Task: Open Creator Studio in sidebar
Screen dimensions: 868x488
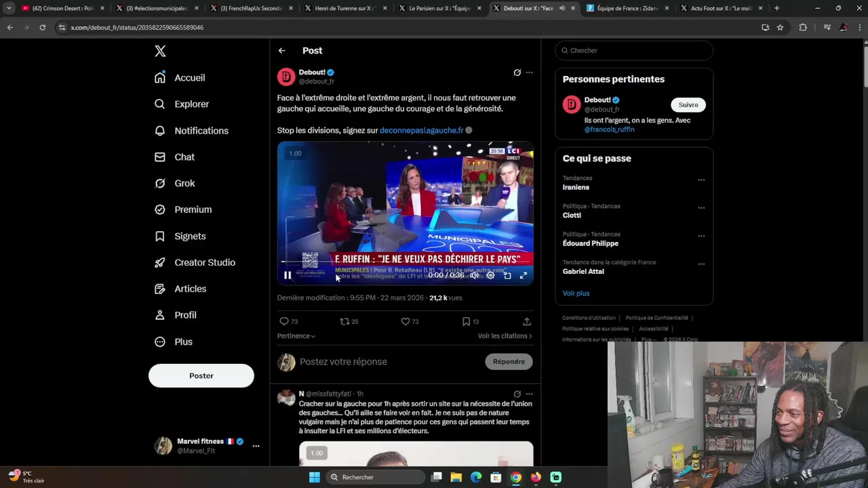Action: (x=195, y=263)
